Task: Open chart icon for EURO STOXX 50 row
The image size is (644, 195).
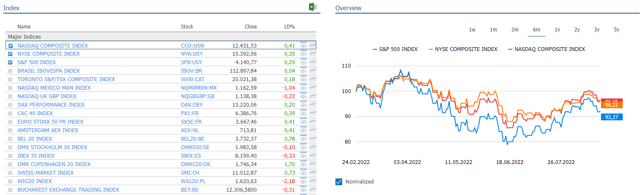Action: [x=313, y=122]
